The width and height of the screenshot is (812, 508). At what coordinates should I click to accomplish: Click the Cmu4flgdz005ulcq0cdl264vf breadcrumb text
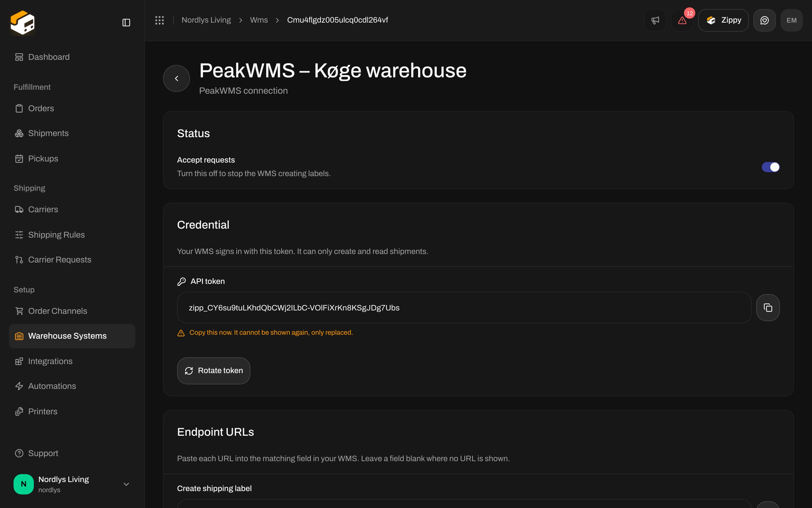point(337,20)
